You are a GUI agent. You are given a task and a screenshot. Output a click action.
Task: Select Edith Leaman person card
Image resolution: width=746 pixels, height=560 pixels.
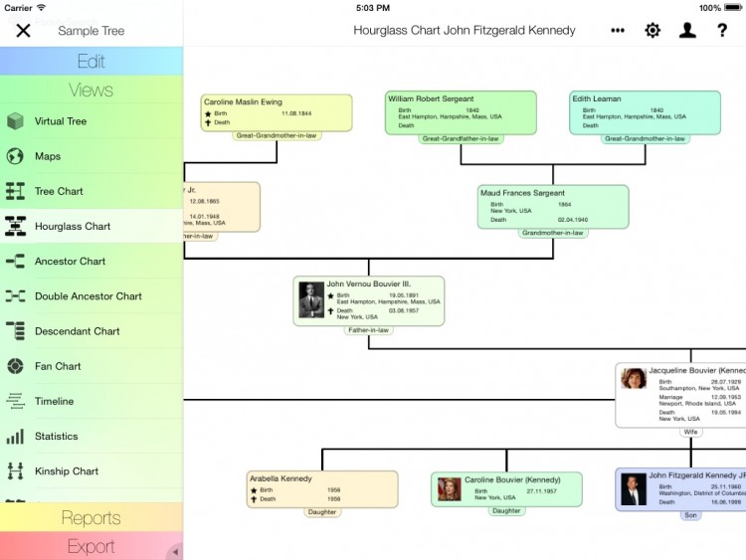click(x=645, y=112)
